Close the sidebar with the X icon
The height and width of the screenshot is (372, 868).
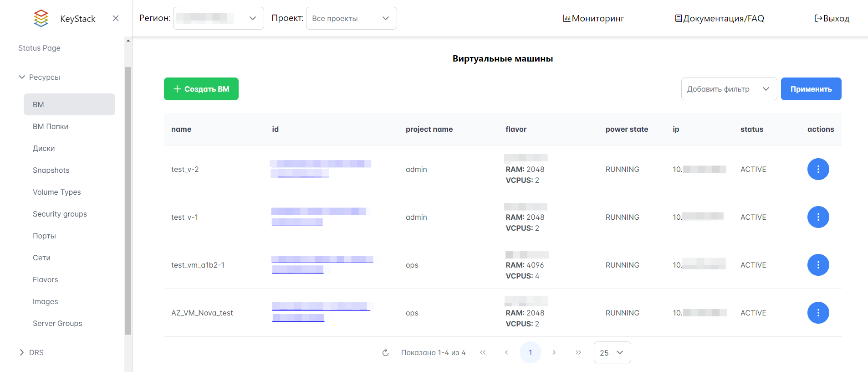point(116,18)
